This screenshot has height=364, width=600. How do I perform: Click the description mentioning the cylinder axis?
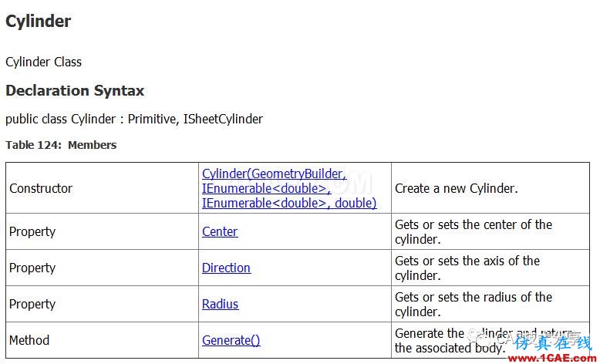[x=467, y=268]
